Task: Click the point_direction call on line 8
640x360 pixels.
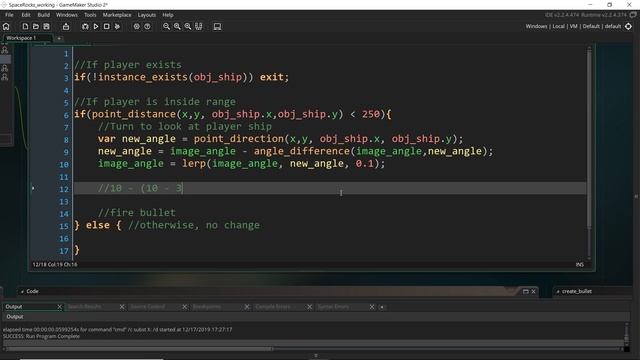Action: [x=239, y=139]
